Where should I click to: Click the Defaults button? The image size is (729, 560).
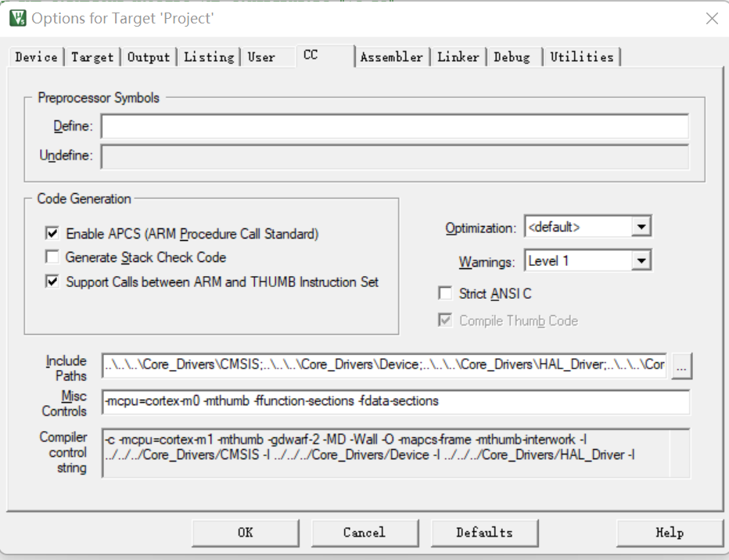click(484, 533)
